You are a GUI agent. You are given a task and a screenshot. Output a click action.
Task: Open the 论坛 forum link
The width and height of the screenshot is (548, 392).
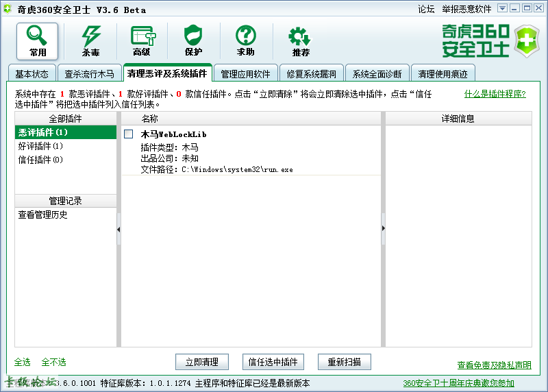(x=426, y=9)
